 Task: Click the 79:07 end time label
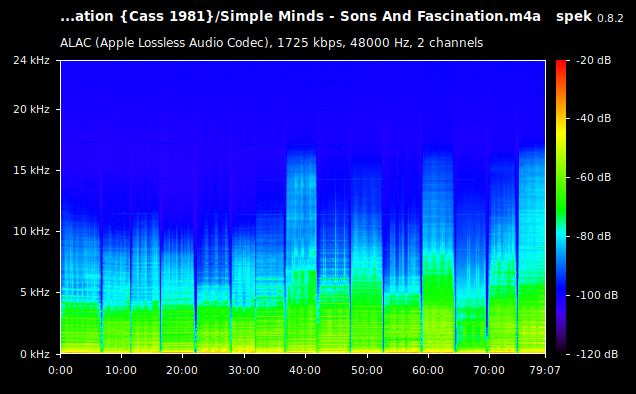coord(545,370)
